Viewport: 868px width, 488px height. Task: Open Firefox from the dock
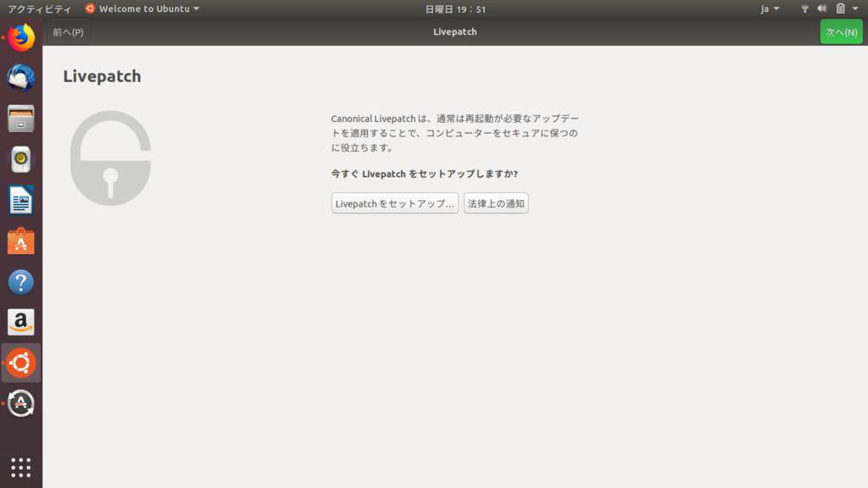[21, 37]
